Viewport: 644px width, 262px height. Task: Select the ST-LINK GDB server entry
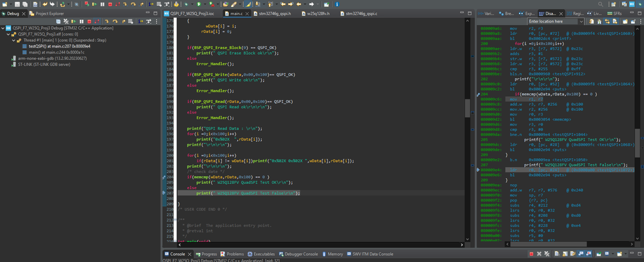(x=43, y=64)
